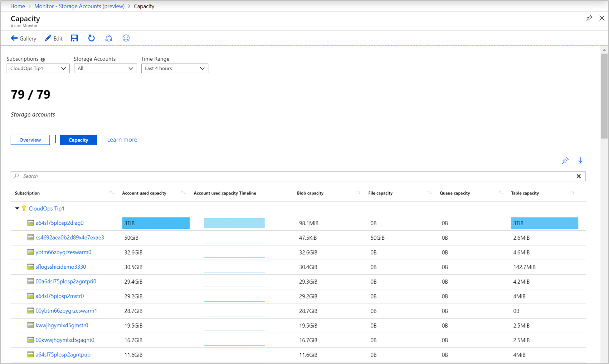The width and height of the screenshot is (609, 364).
Task: Click the download icon in table header
Action: (x=580, y=161)
